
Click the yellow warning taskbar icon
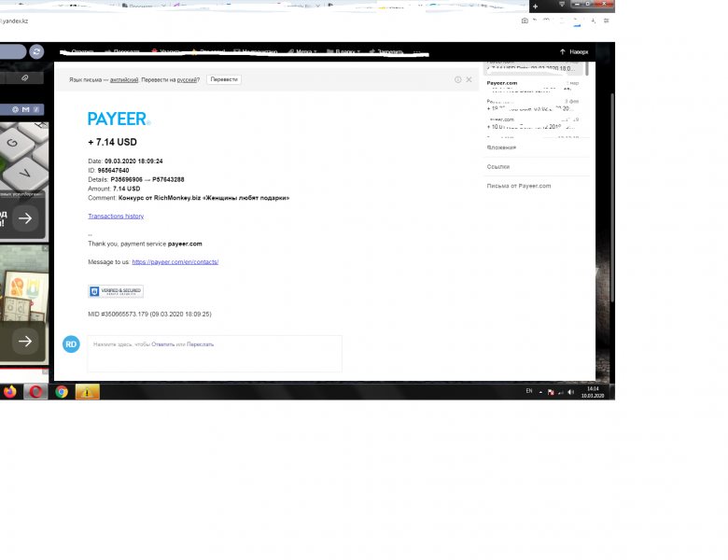coord(87,392)
